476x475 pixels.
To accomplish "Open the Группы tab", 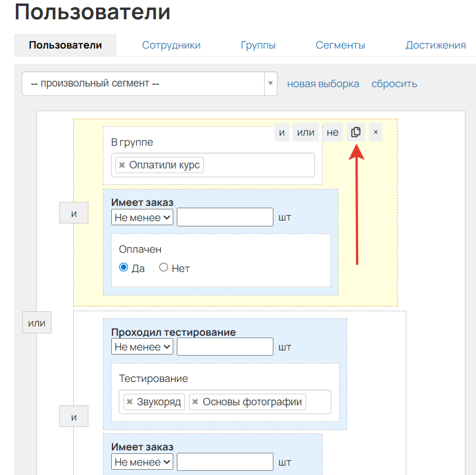I will (x=258, y=45).
